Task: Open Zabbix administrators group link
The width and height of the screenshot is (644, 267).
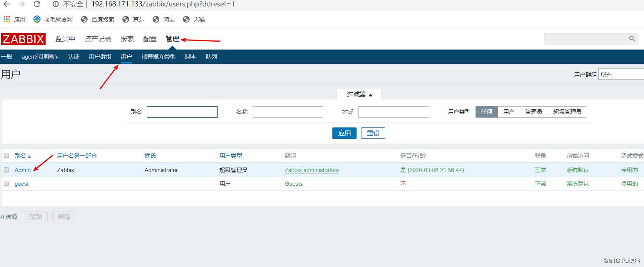Action: (312, 170)
